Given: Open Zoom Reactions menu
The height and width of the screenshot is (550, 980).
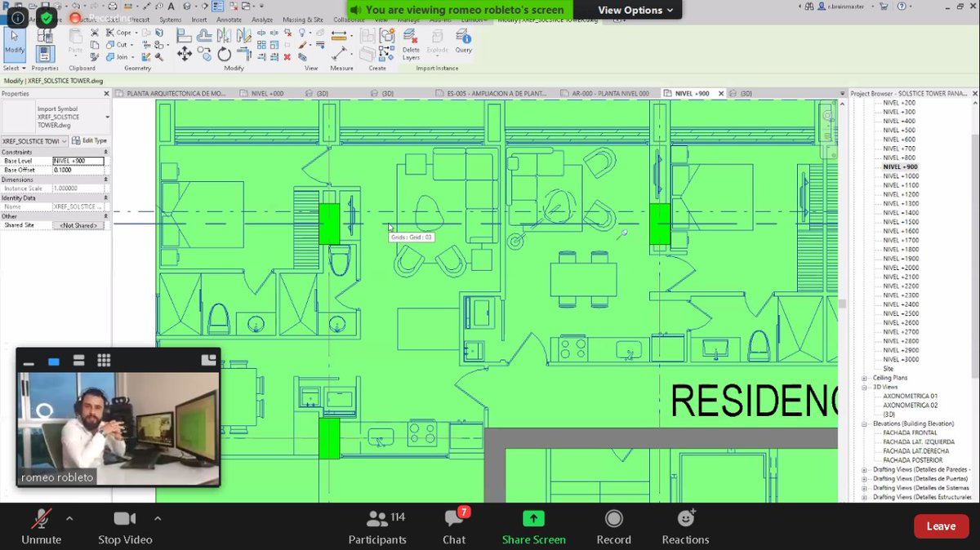Looking at the screenshot, I should click(x=685, y=526).
